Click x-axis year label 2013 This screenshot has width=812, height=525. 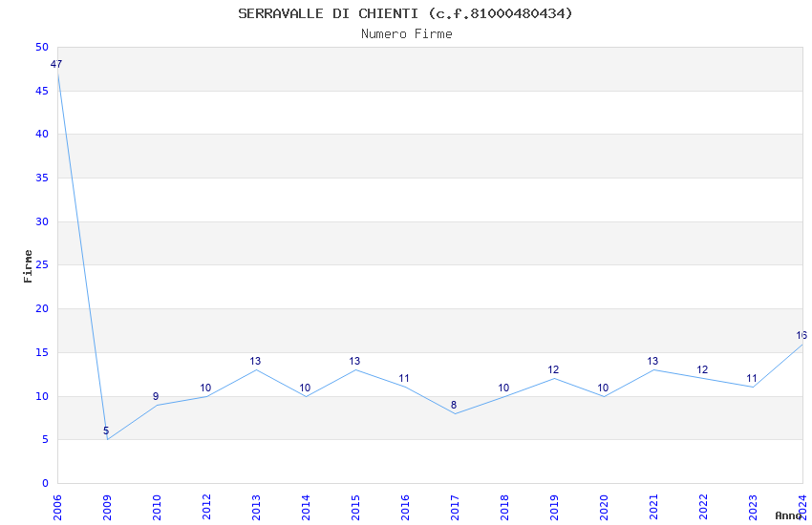click(256, 507)
